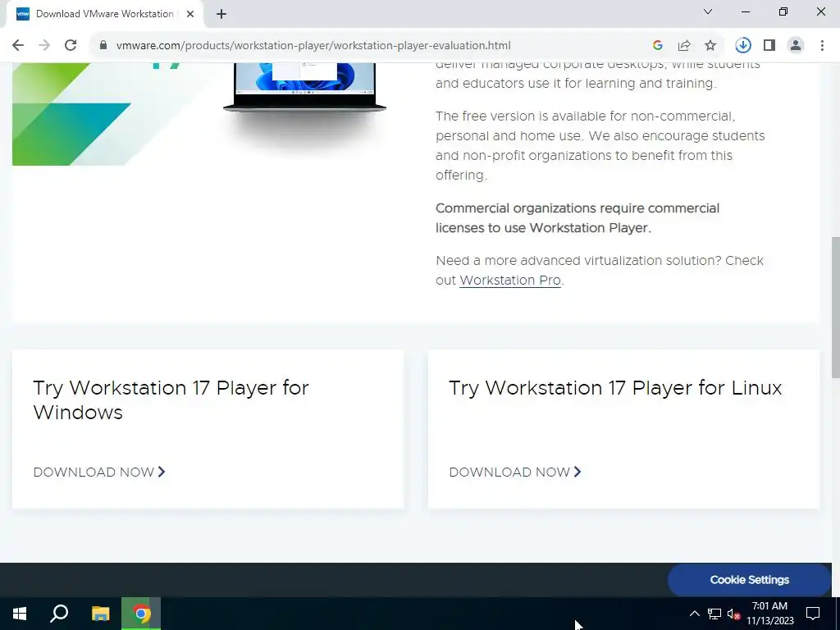Viewport: 840px width, 630px height.
Task: Open Chrome profile avatar
Action: (796, 46)
